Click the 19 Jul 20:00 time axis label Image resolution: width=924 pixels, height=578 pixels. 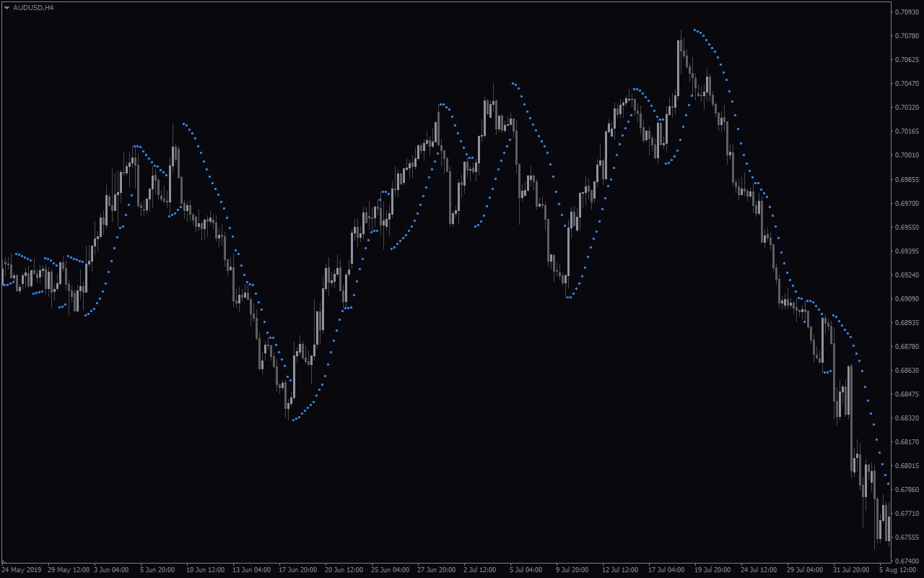(x=713, y=570)
